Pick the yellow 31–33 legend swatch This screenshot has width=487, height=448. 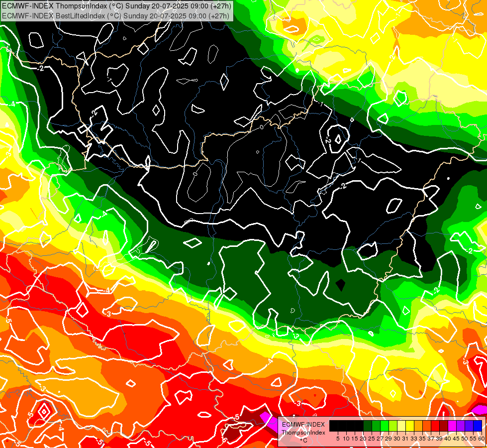(410, 426)
